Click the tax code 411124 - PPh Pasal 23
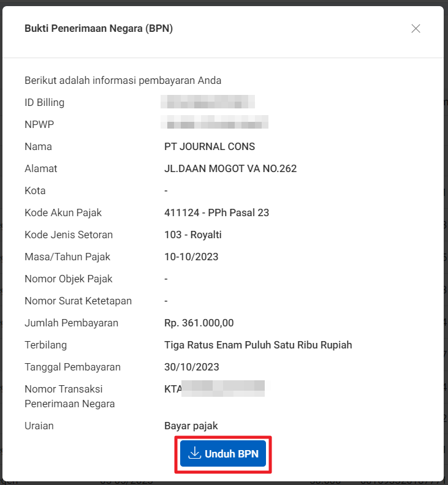The height and width of the screenshot is (485, 448). (x=216, y=212)
